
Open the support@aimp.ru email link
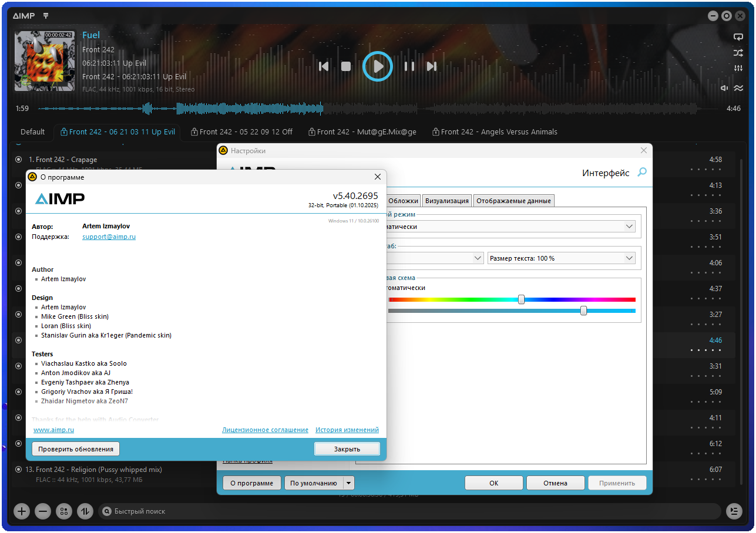pyautogui.click(x=109, y=237)
